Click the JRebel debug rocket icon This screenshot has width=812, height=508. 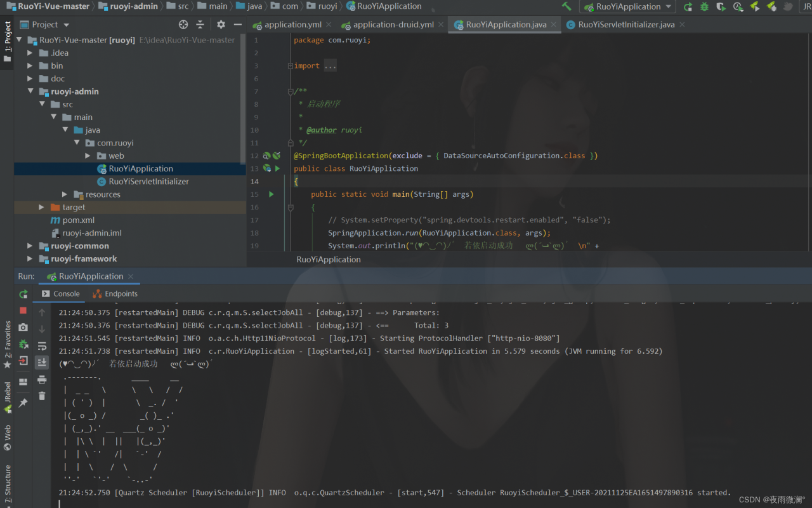click(771, 6)
